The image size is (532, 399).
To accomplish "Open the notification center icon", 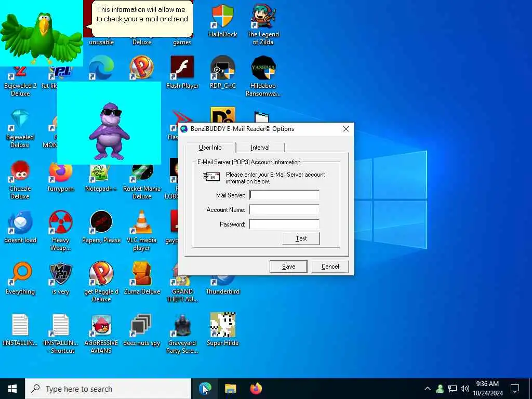I will (x=515, y=389).
